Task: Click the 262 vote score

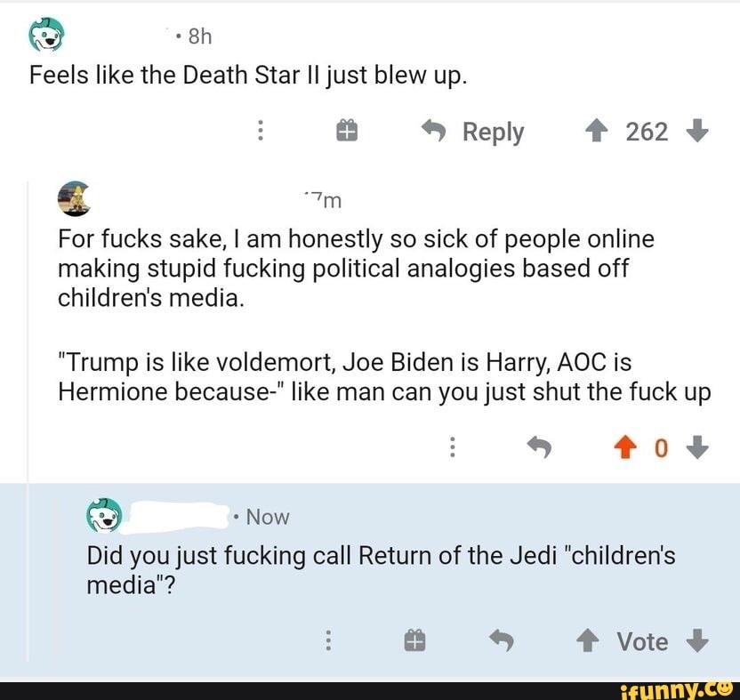Action: click(647, 133)
